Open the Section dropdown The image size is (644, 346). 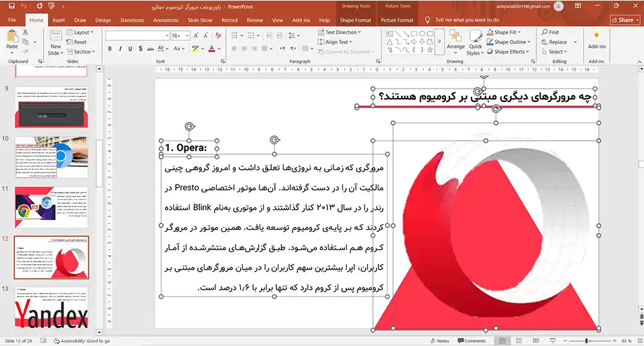tap(81, 52)
